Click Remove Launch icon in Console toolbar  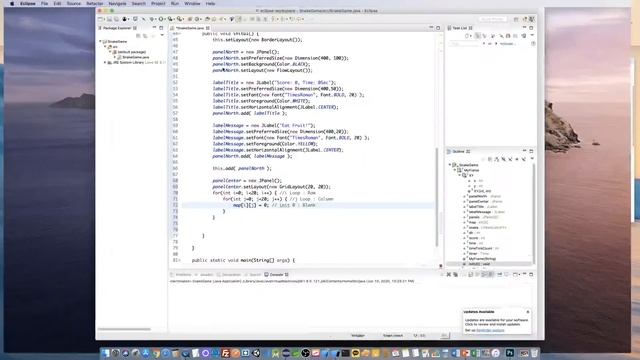449,275
